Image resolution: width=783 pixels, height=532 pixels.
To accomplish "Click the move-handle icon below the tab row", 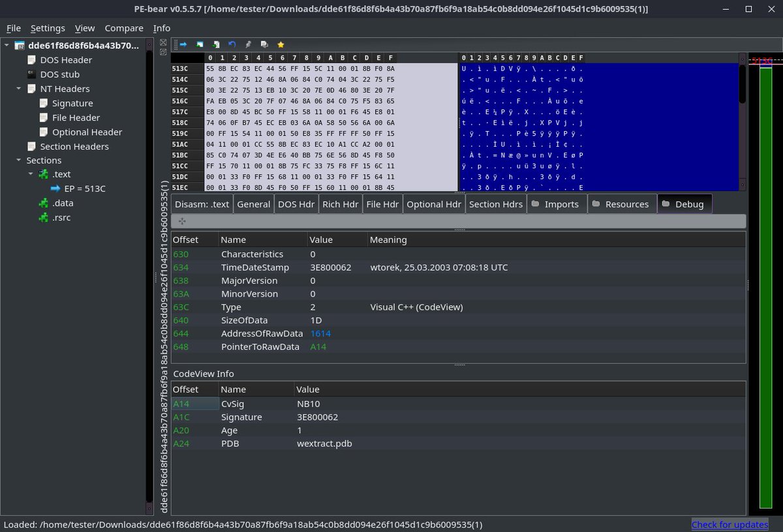I will pyautogui.click(x=182, y=222).
